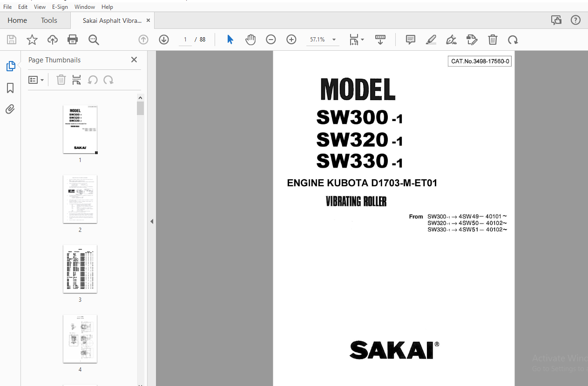
Task: Click the SW320 -1 model text
Action: [x=359, y=140]
